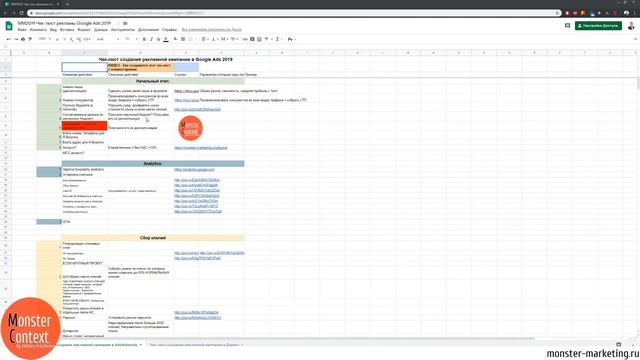Click the move to folder icon

pos(125,23)
